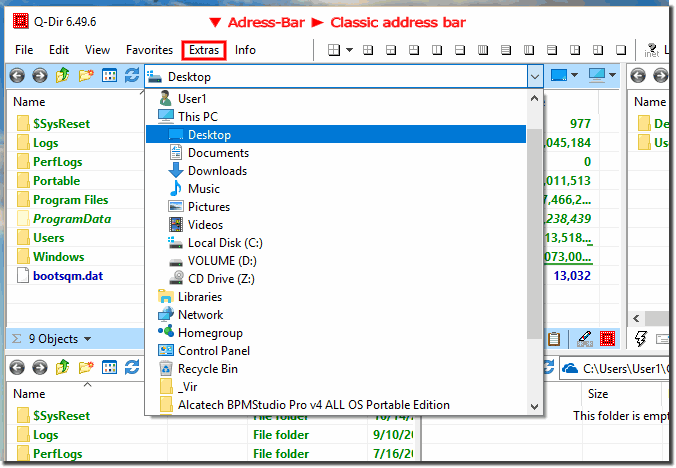Go forward in the top-left pane
Viewport: 676px width, 468px height.
point(40,76)
